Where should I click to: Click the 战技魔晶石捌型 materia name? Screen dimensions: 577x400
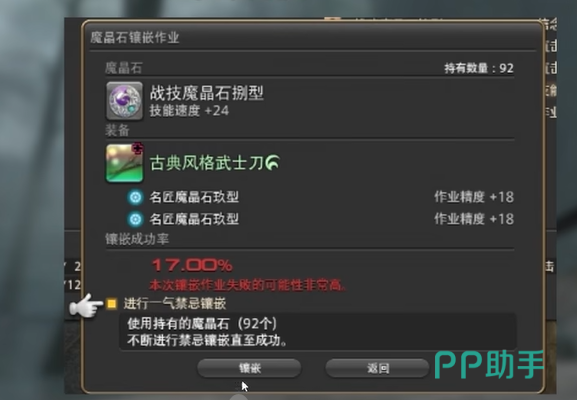coord(206,93)
